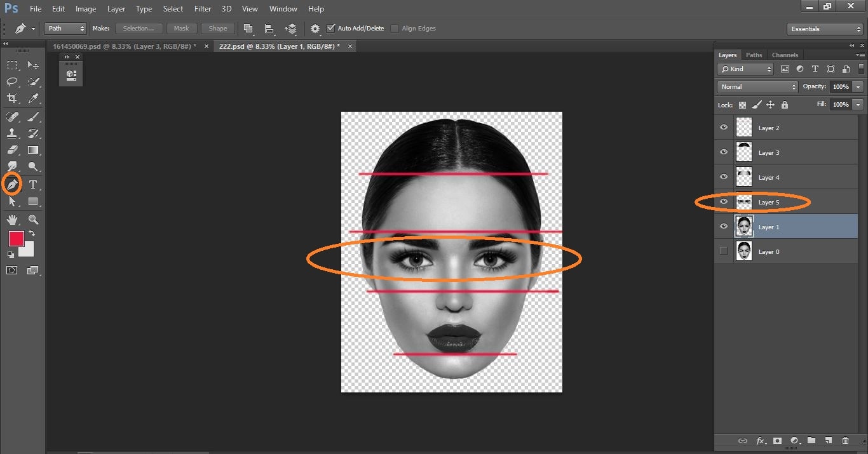This screenshot has height=454, width=868.
Task: Switch to the Channels tab
Action: pos(785,55)
